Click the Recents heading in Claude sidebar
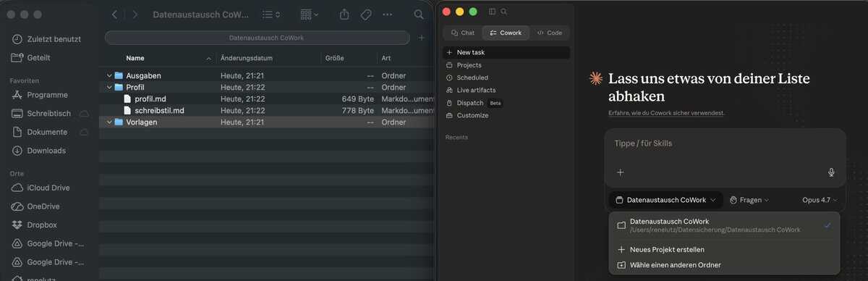Screen dimensions: 868x281 [456, 138]
